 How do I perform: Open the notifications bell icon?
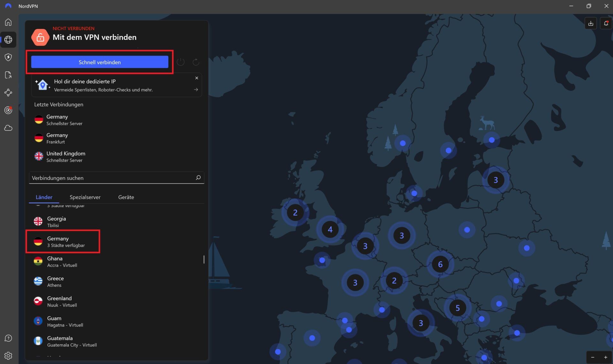coord(606,23)
